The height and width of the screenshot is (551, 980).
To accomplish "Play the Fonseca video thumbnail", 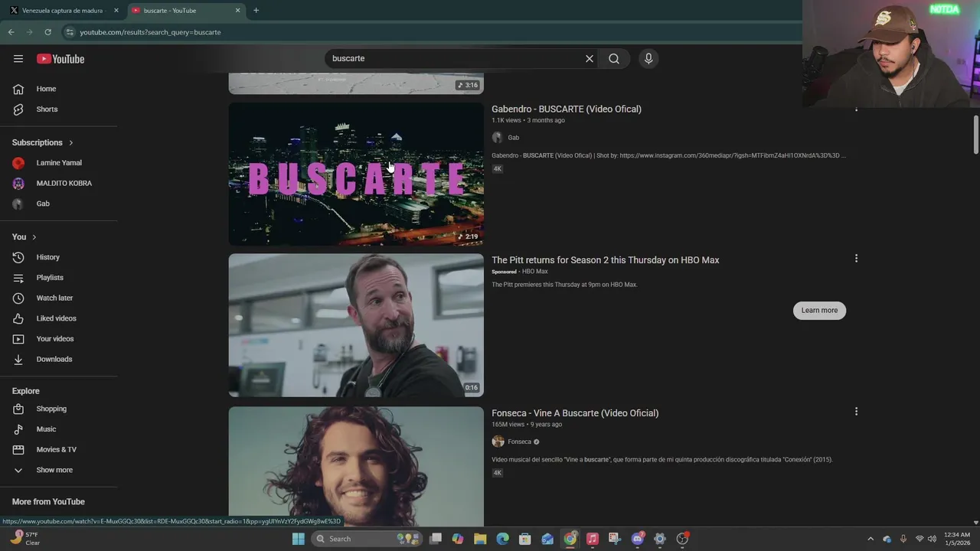I will [x=356, y=466].
